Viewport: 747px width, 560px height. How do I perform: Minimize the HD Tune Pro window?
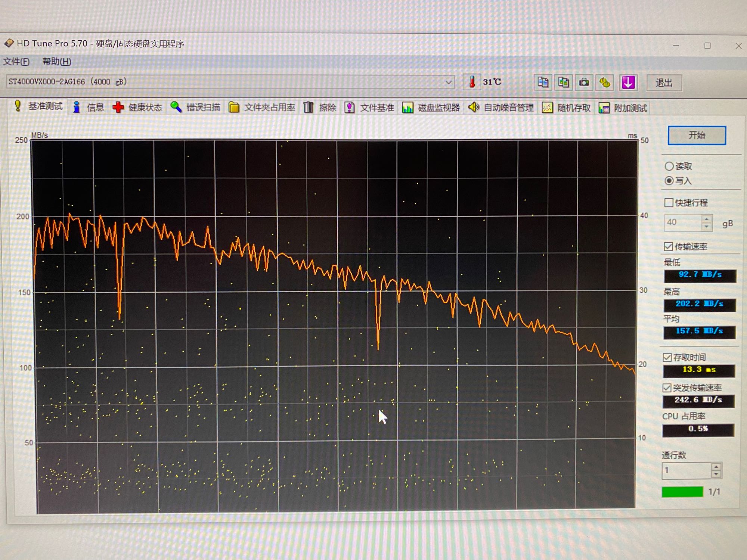point(676,46)
